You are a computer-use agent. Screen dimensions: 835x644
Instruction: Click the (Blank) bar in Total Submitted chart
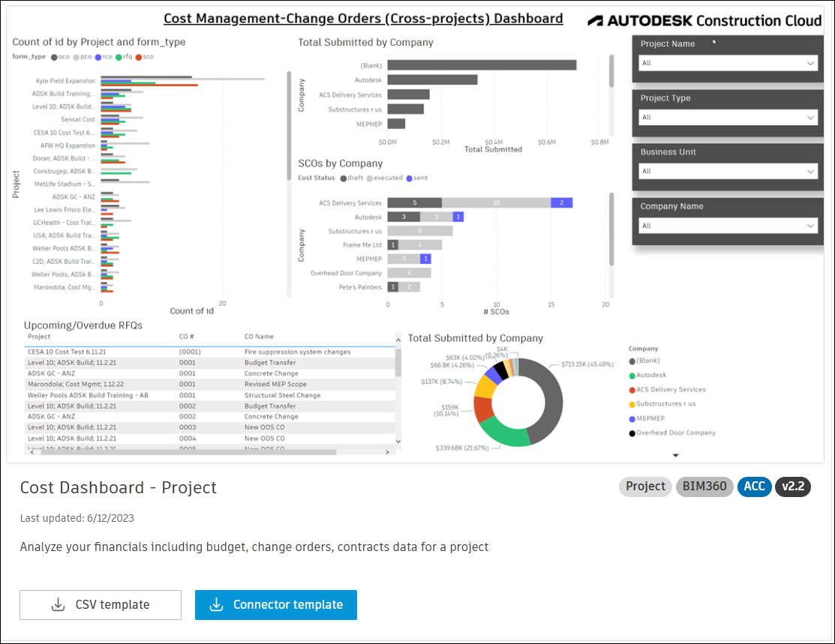pos(482,65)
